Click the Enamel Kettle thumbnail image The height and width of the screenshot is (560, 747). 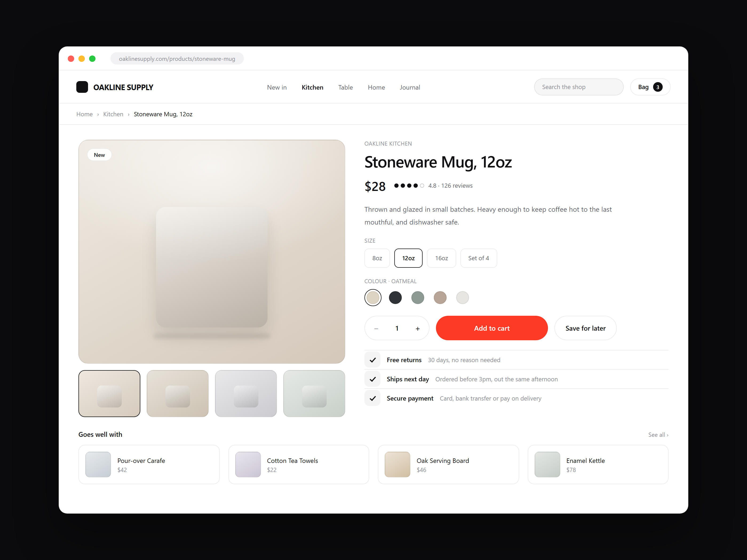tap(547, 465)
